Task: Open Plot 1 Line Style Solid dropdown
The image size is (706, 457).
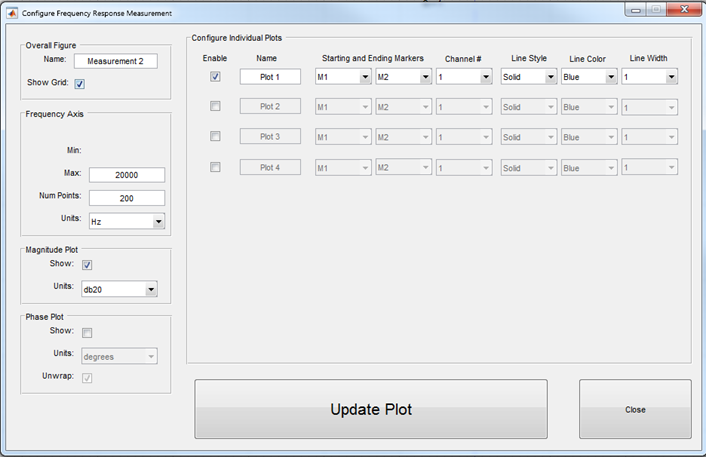Action: click(x=527, y=77)
